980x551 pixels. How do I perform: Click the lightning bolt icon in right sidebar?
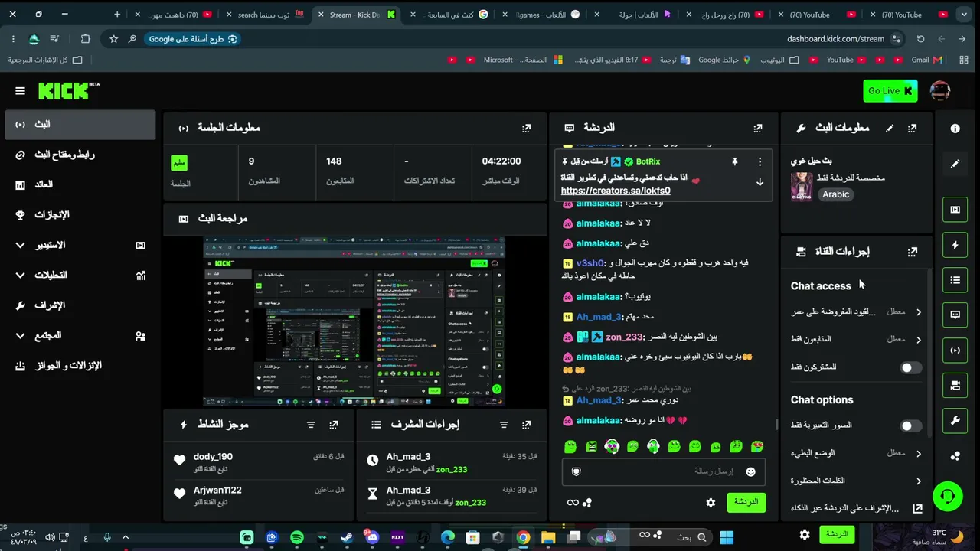pyautogui.click(x=955, y=245)
